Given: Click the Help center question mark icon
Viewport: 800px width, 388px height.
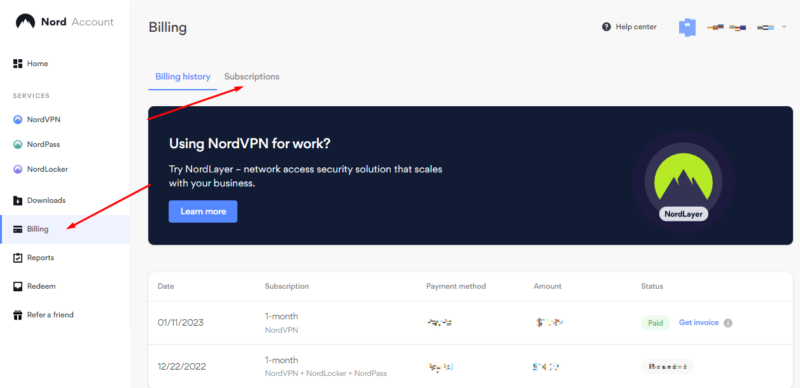Looking at the screenshot, I should pos(606,27).
